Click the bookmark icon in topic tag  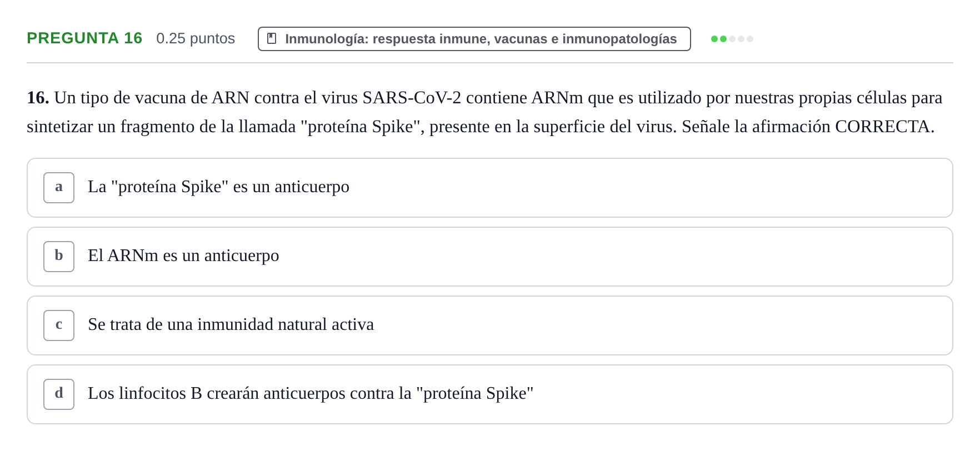[272, 38]
